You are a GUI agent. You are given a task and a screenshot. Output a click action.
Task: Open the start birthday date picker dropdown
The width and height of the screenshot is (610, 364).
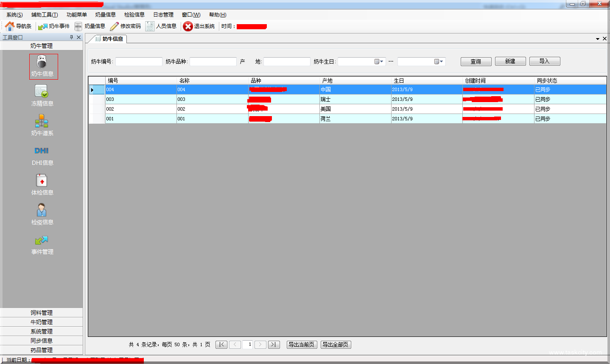pyautogui.click(x=379, y=61)
